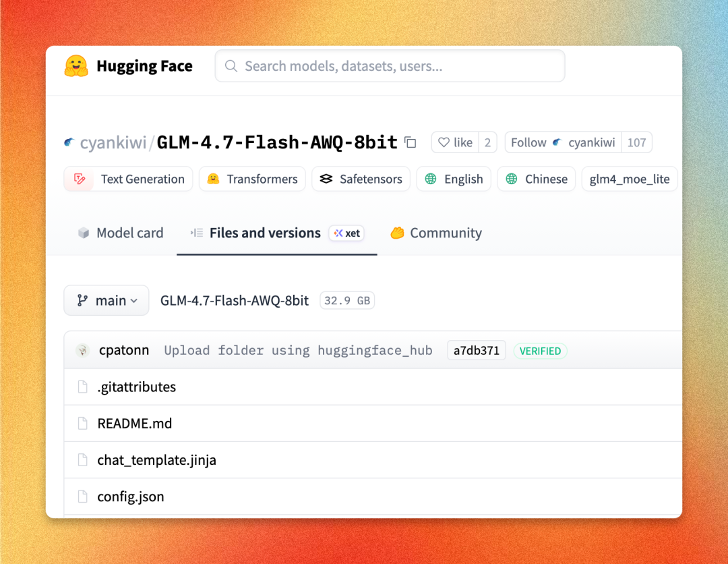
Task: Open Upload folder using huggingface_hub commit
Action: pyautogui.click(x=298, y=350)
